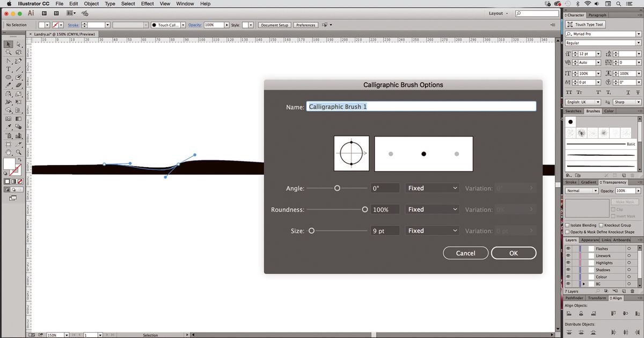Screen dimensions: 644x338
Task: Enable the Isolate Blending checkbox
Action: coord(567,225)
